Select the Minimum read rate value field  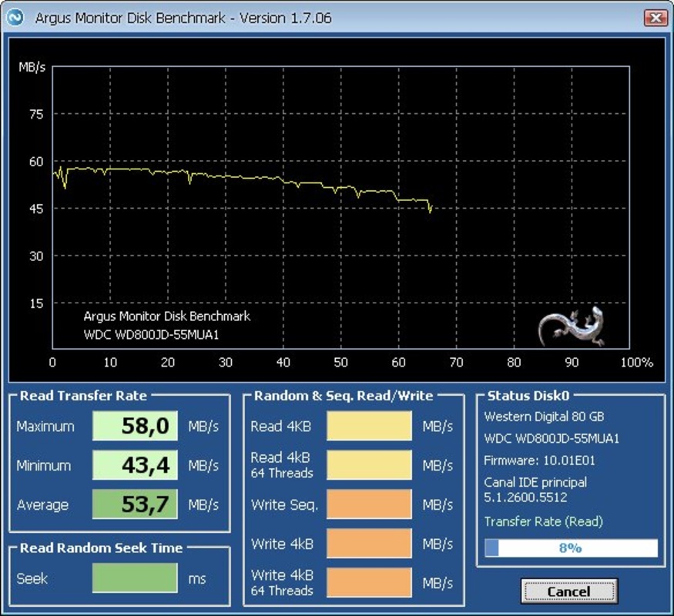(135, 465)
